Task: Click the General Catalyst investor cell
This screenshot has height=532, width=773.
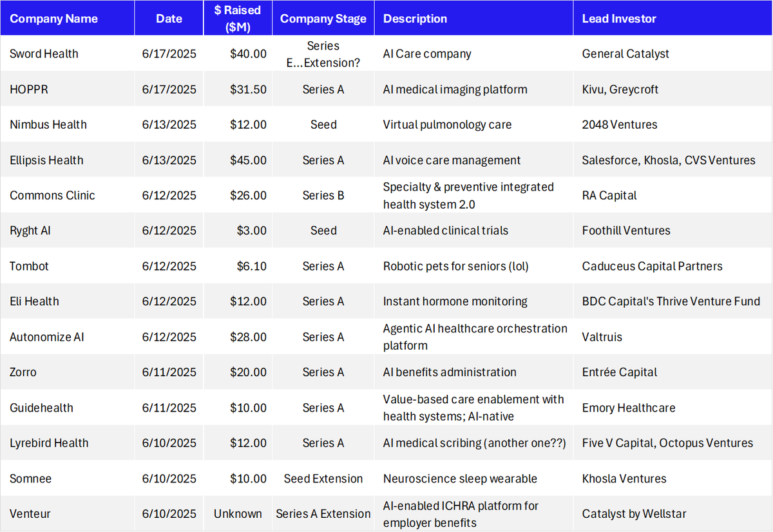Action: tap(673, 53)
